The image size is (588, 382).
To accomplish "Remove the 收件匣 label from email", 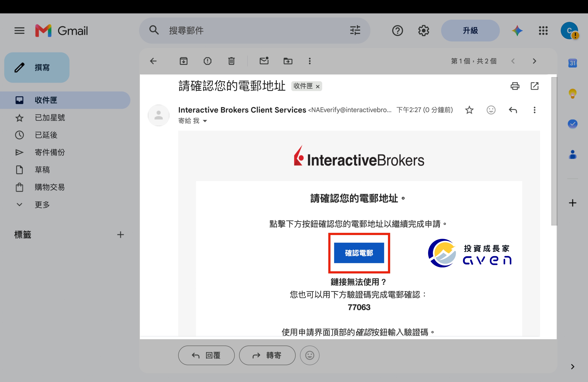I will click(318, 86).
